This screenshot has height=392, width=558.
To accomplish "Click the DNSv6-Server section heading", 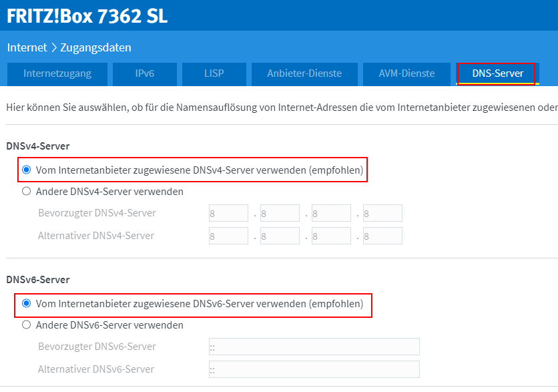I will (x=38, y=280).
